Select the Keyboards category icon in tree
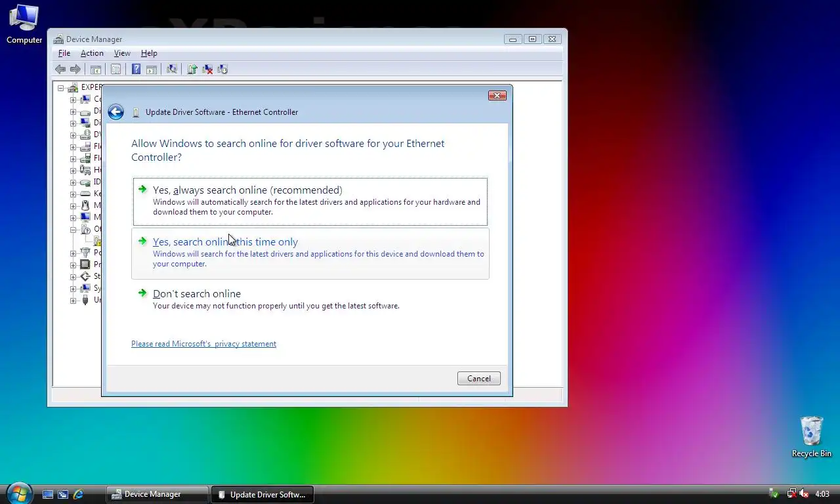Screen dimensions: 840x504 pos(85,194)
